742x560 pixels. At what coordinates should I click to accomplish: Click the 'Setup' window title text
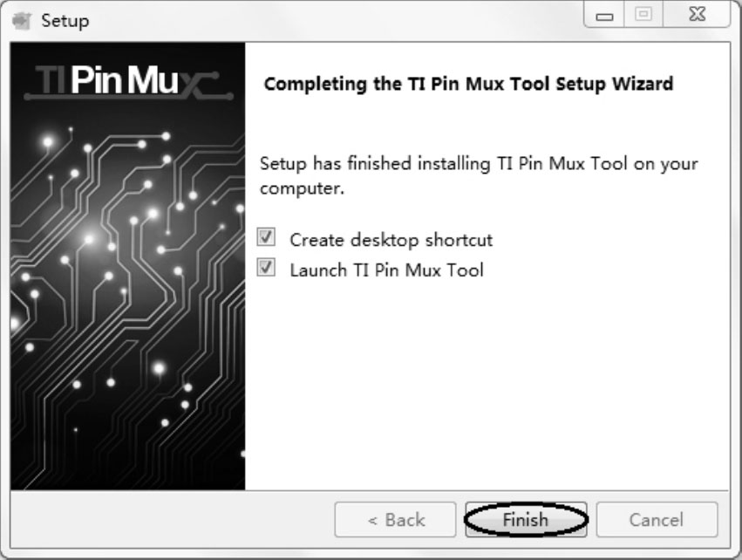click(x=65, y=21)
